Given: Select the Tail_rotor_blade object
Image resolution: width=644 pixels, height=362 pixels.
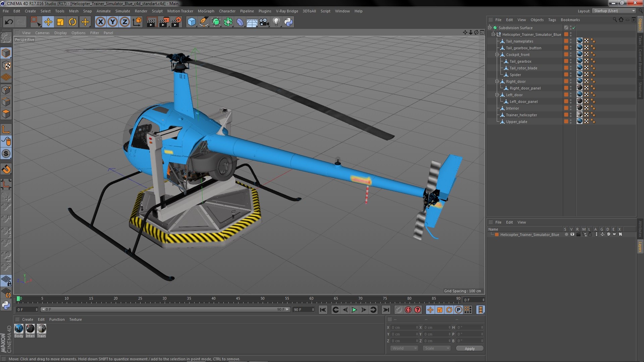Looking at the screenshot, I should pyautogui.click(x=523, y=68).
